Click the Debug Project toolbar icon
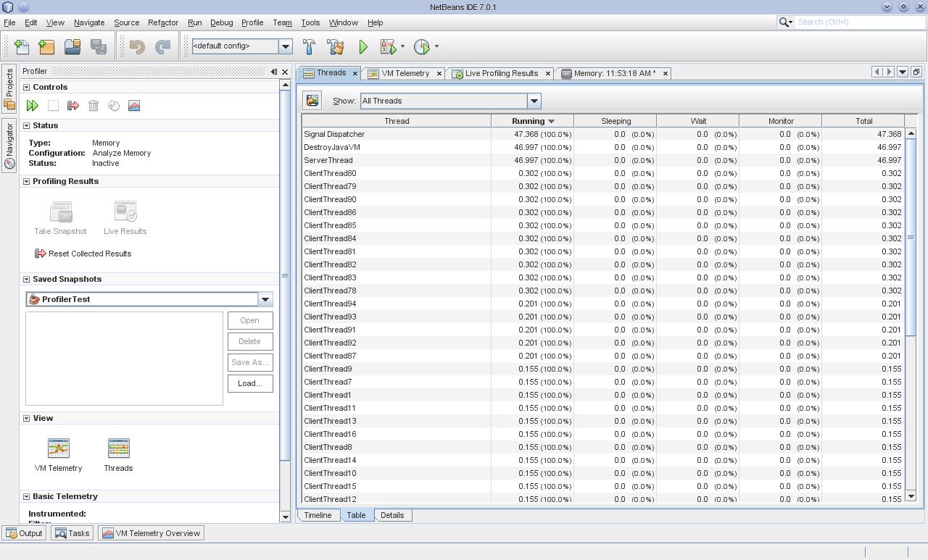This screenshot has height=560, width=928. click(x=388, y=46)
